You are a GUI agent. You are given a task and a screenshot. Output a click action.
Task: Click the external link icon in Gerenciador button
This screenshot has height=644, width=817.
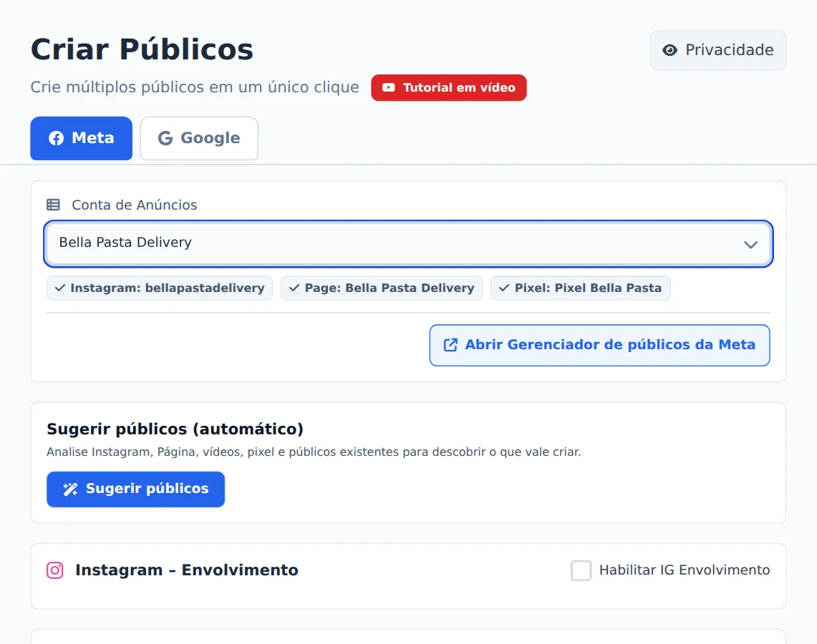point(450,345)
